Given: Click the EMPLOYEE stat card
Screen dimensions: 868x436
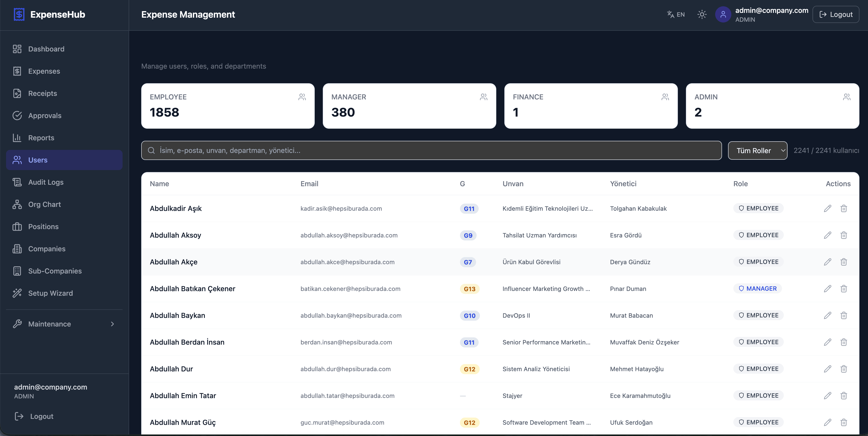Looking at the screenshot, I should [x=228, y=106].
